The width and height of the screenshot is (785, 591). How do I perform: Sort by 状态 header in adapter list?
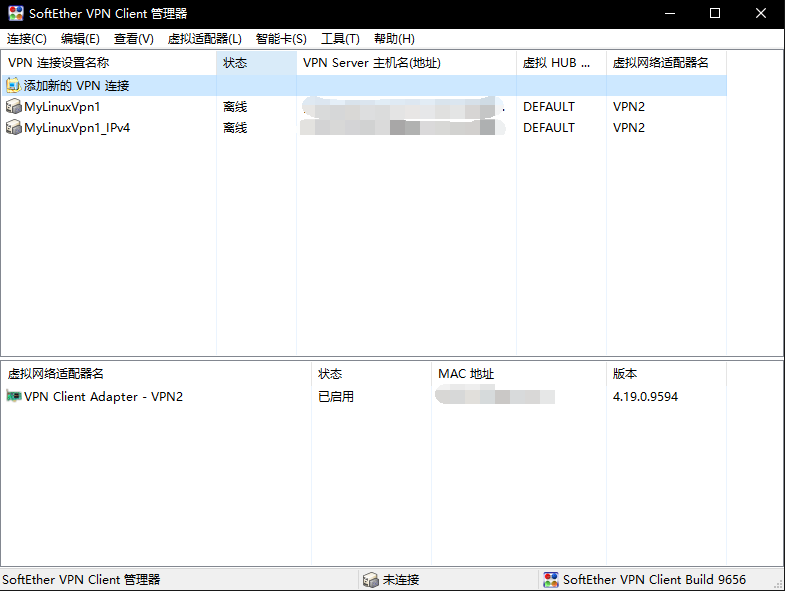point(371,374)
